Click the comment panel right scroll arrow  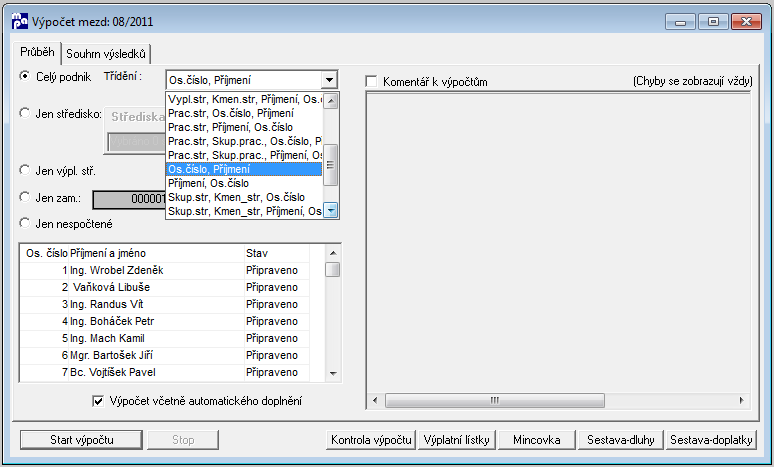point(741,400)
